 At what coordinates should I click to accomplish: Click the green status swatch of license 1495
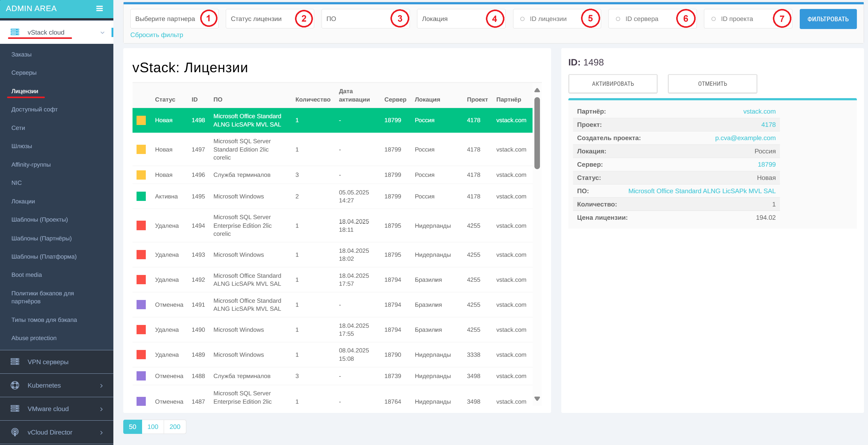[141, 196]
